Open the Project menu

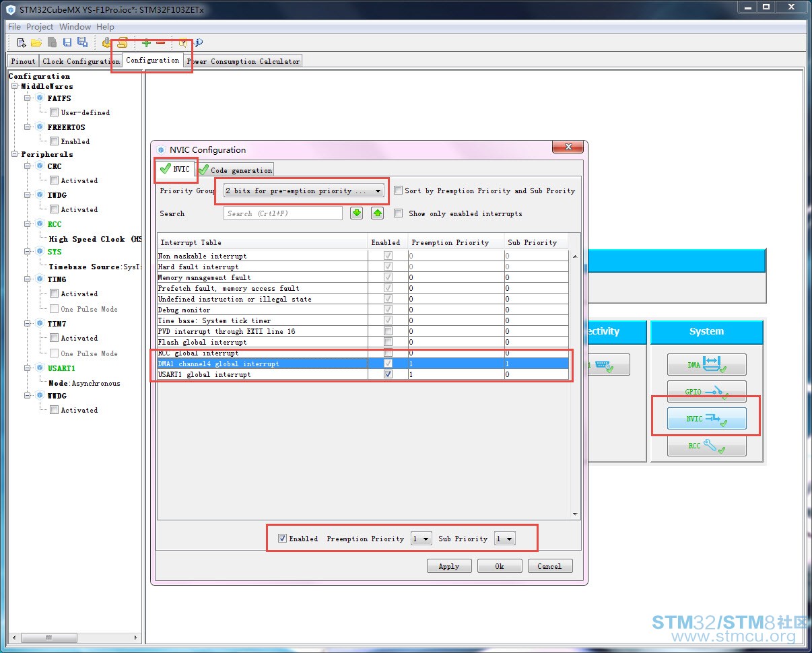click(x=40, y=27)
